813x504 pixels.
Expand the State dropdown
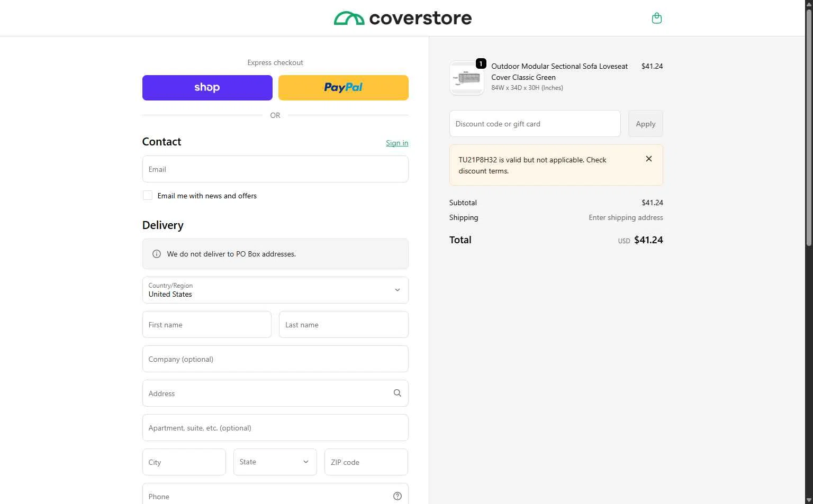coord(275,462)
